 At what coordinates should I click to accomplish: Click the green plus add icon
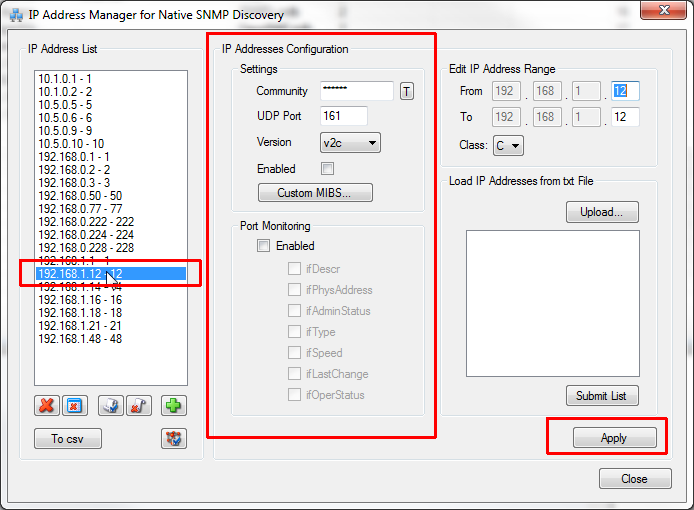[x=174, y=405]
